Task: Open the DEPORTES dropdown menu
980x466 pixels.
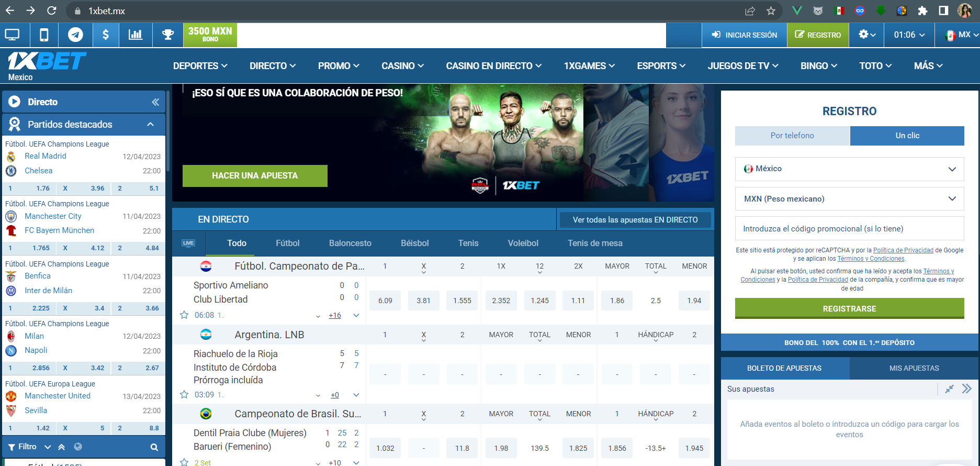Action: pyautogui.click(x=200, y=65)
